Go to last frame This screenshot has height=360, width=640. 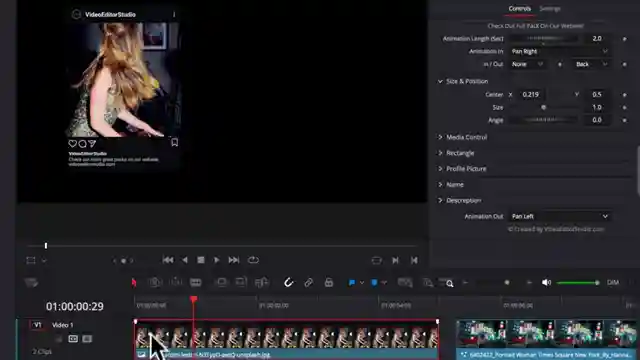[x=233, y=260]
